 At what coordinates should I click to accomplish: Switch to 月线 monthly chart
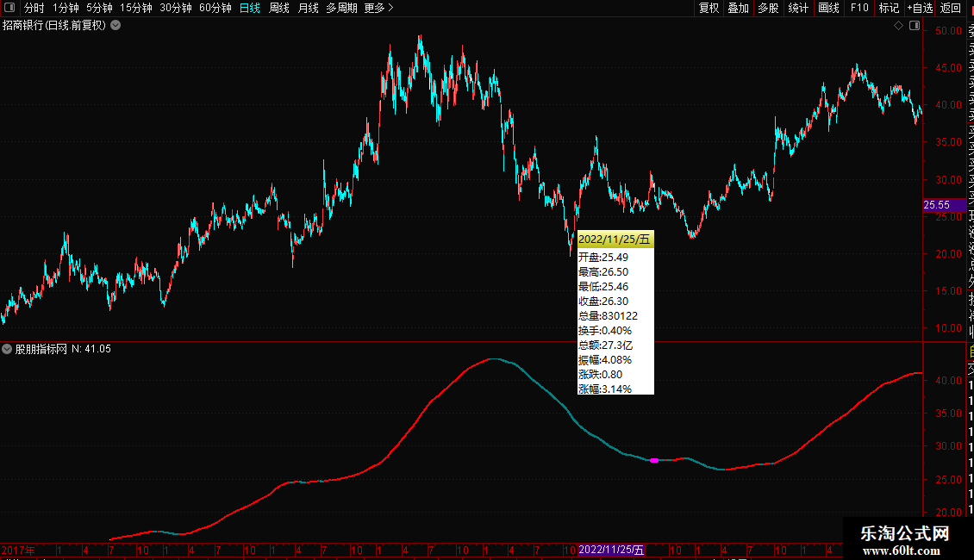click(x=308, y=8)
